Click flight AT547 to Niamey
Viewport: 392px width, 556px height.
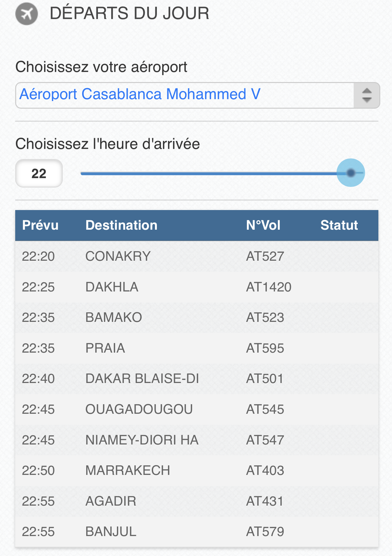[265, 440]
